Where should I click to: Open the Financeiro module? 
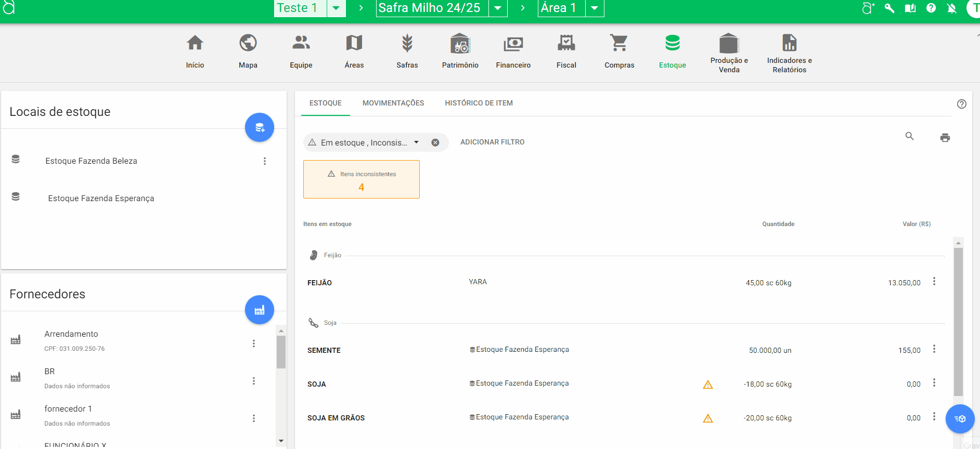point(513,50)
